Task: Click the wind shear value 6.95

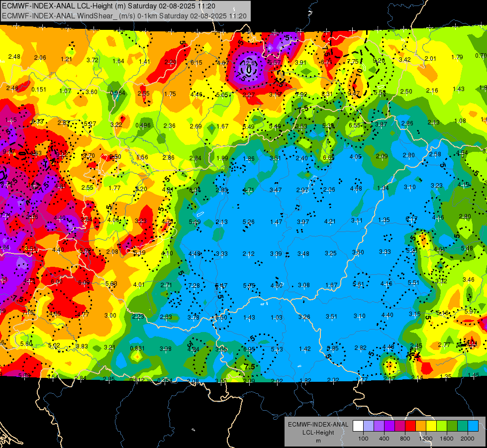Action: click(249, 349)
